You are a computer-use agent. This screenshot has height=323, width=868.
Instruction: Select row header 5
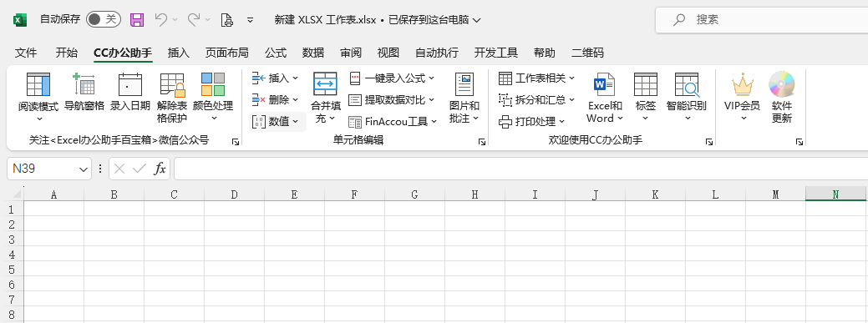click(x=11, y=270)
